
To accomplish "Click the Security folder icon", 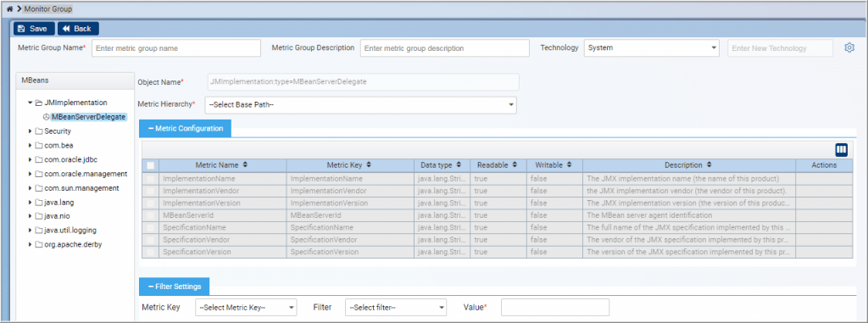I will click(39, 131).
